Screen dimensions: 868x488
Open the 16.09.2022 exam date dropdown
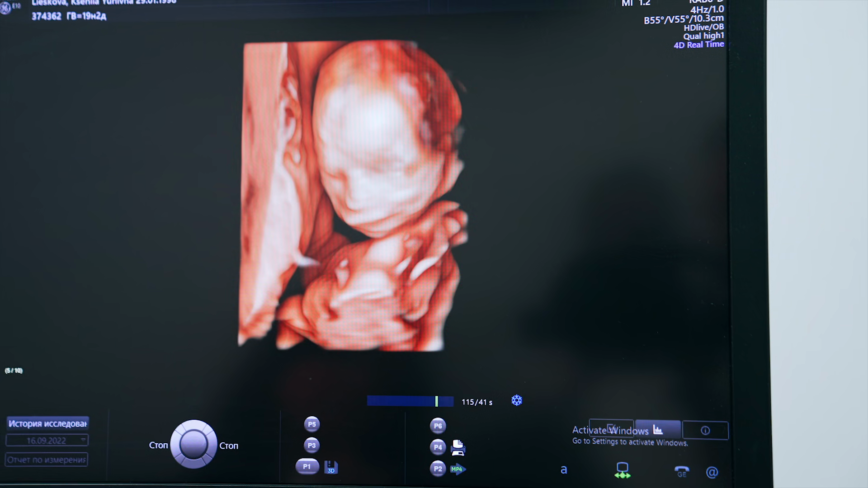pos(47,440)
